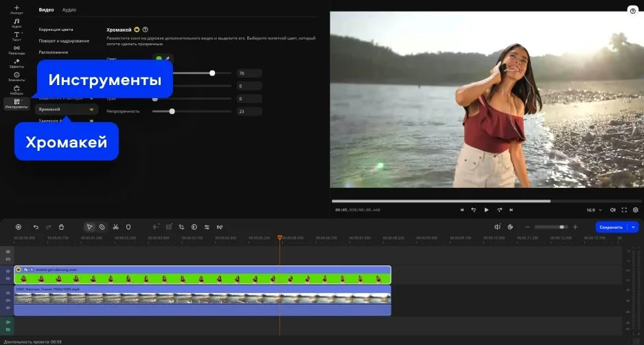Zoom out timeline with minus icon
This screenshot has width=644, height=345.
pos(527,227)
